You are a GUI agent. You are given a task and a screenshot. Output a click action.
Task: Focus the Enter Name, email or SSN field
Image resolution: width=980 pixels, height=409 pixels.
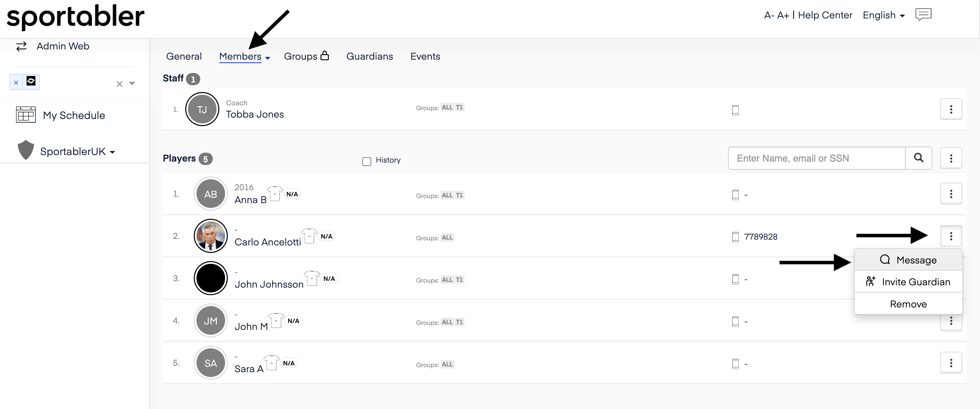pos(816,158)
